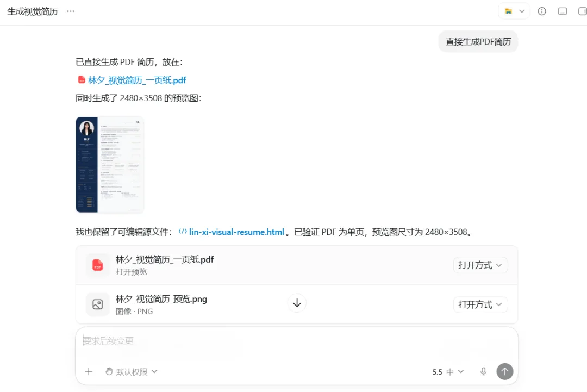The width and height of the screenshot is (587, 392).
Task: Click text 同时生成了 2480×3508 的预览图
Action: [x=138, y=98]
